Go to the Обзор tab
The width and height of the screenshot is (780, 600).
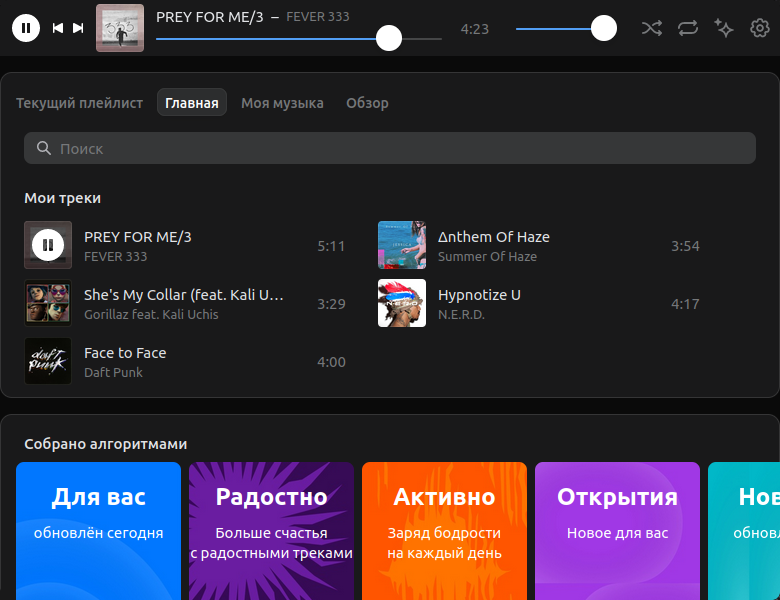(x=368, y=103)
